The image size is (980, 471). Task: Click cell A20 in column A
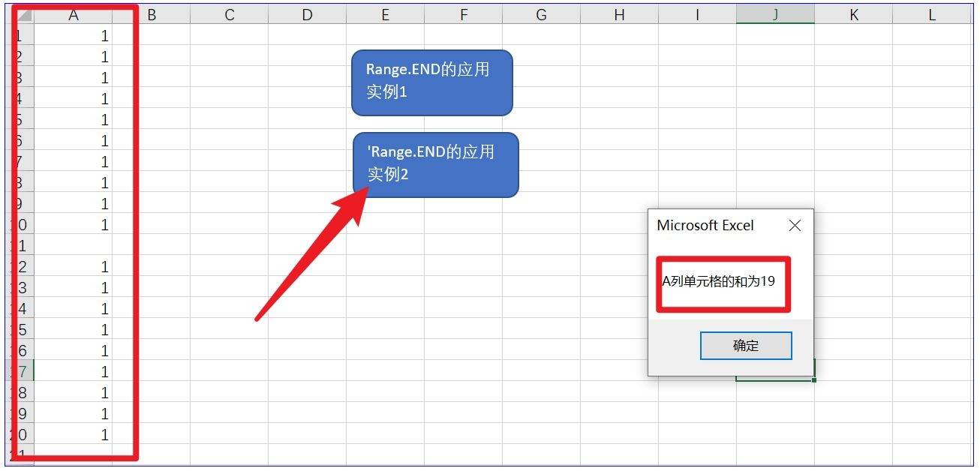tap(74, 435)
